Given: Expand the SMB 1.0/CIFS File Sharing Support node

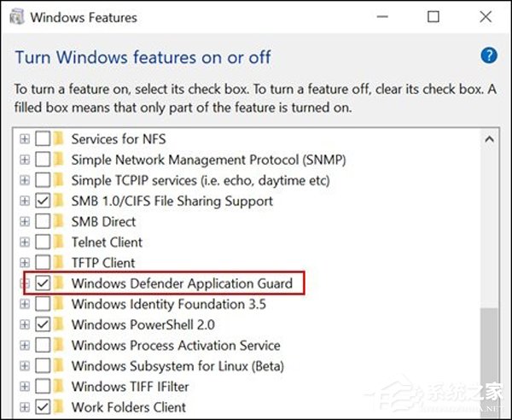Looking at the screenshot, I should click(25, 201).
